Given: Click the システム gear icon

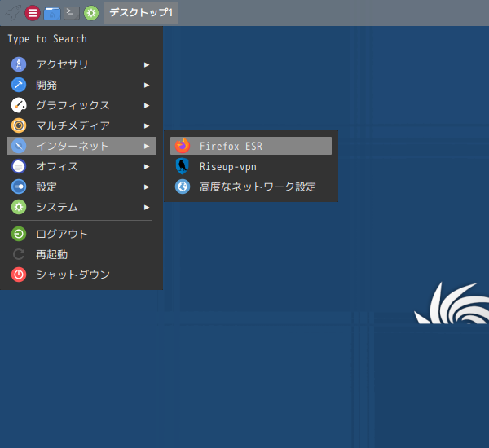Looking at the screenshot, I should click(19, 207).
